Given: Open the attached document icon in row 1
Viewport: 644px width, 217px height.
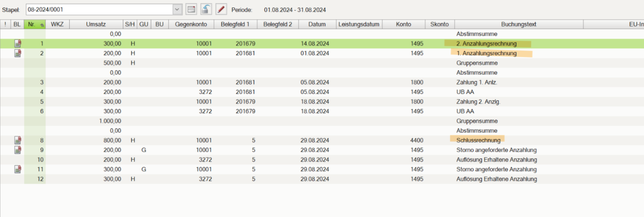Looking at the screenshot, I should coord(18,44).
